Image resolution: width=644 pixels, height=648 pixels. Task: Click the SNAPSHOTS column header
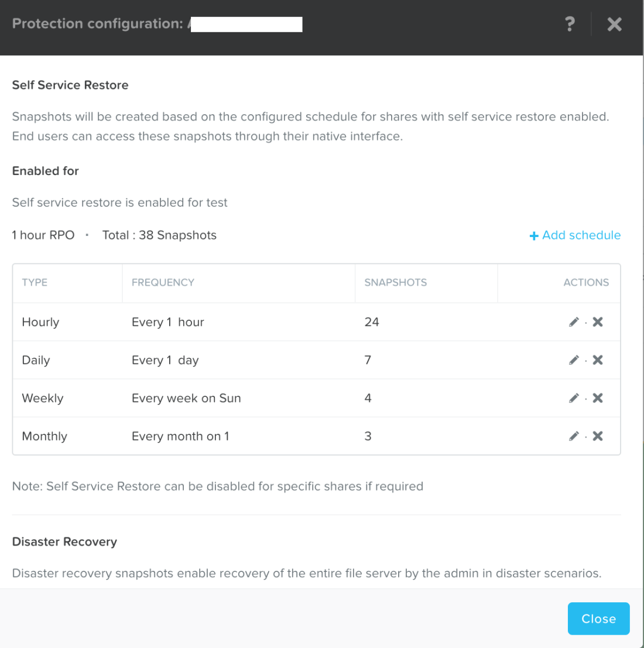pos(395,282)
